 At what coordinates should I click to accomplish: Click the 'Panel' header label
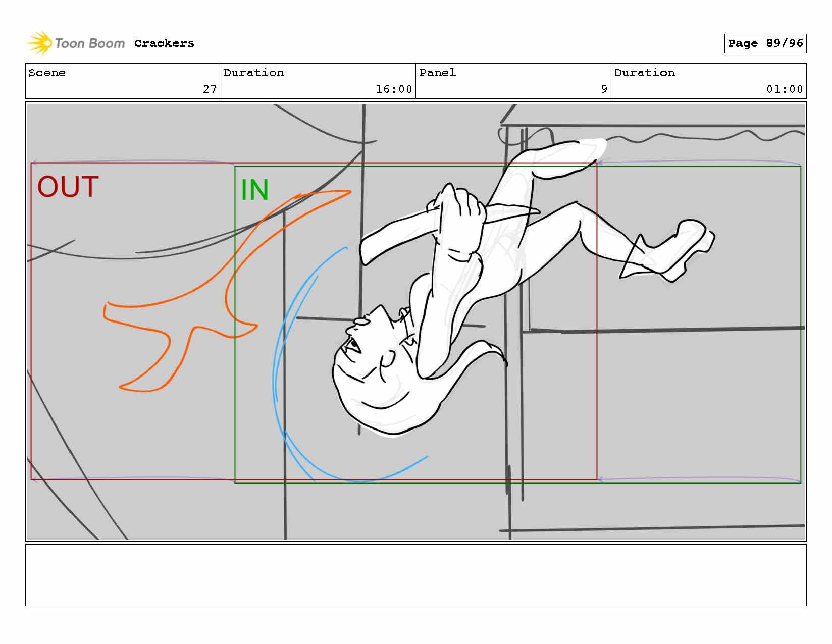pos(437,73)
